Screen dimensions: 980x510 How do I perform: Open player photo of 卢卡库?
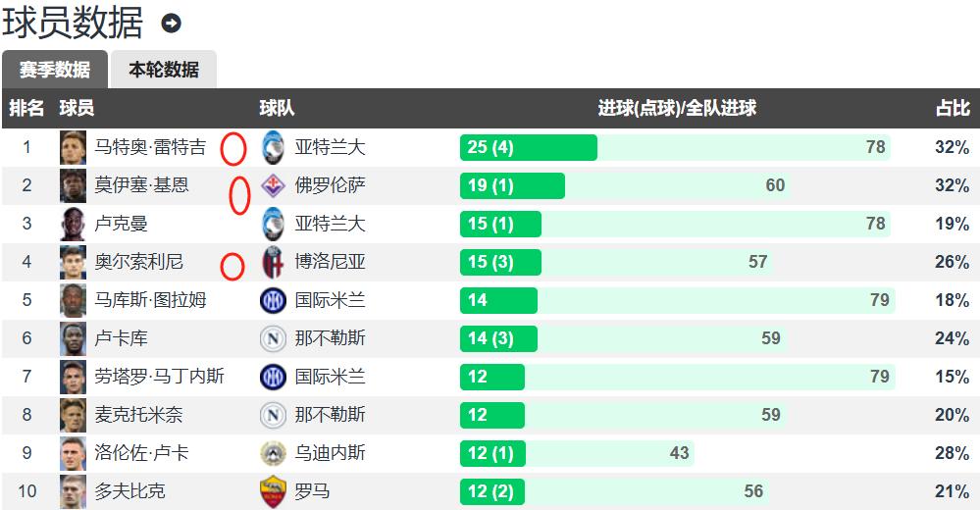(x=74, y=338)
